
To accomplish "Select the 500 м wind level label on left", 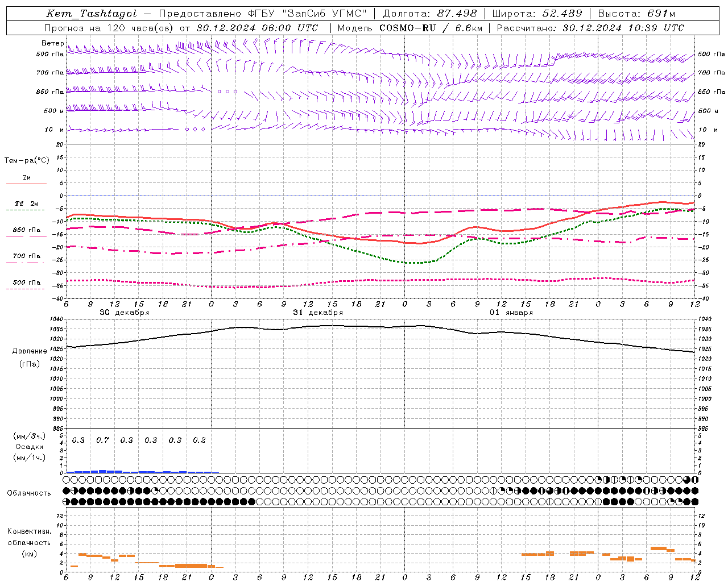I will point(55,111).
